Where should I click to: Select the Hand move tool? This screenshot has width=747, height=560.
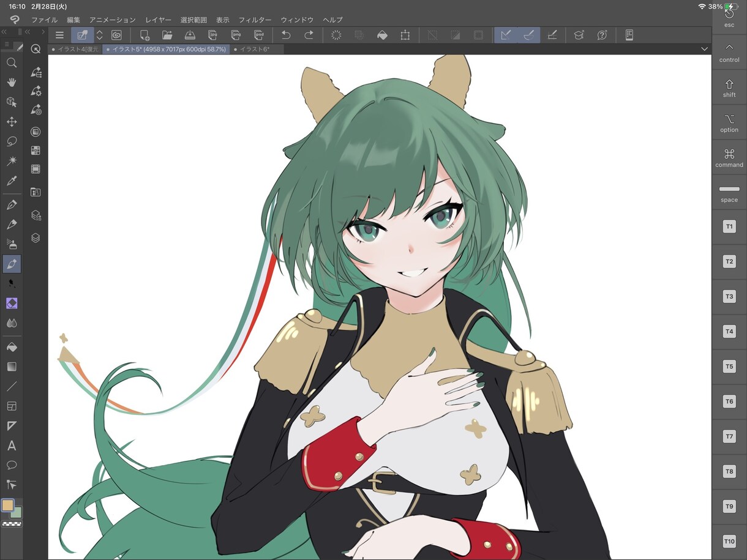coord(12,82)
